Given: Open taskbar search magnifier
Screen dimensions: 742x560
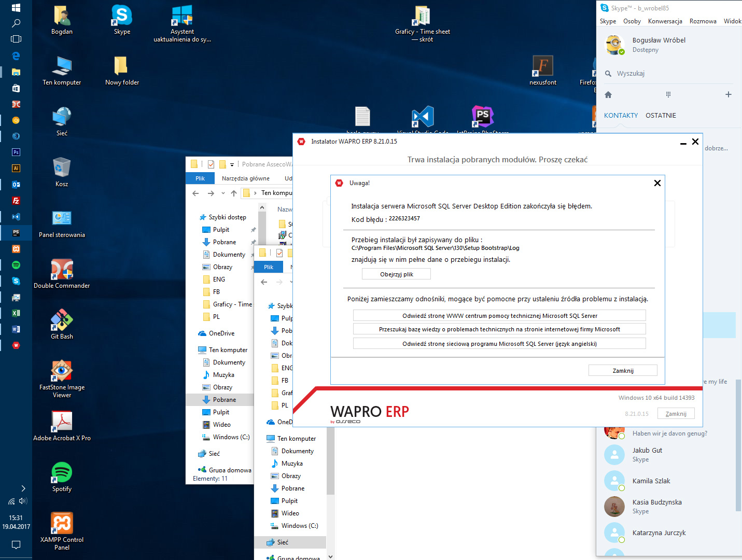Looking at the screenshot, I should (x=16, y=23).
